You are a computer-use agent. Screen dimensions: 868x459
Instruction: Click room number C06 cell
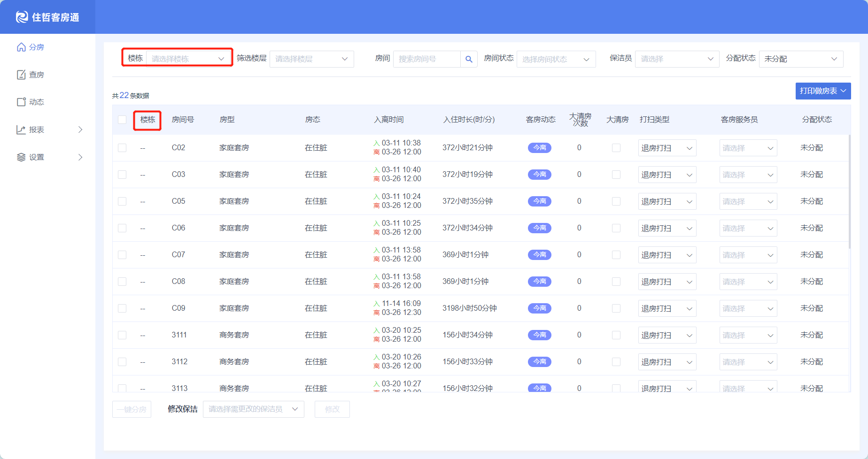coord(178,228)
